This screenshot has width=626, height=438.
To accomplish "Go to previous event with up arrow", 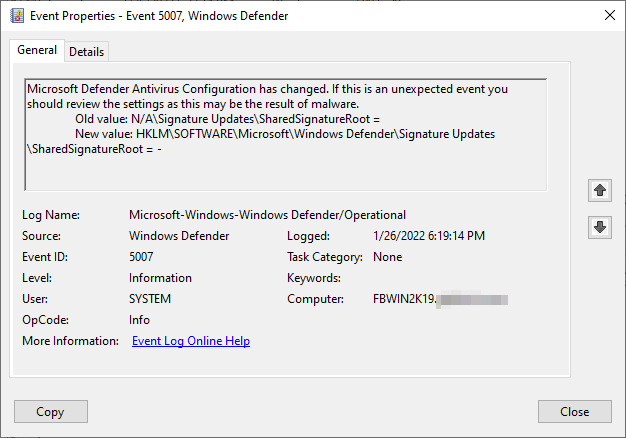I will [600, 190].
